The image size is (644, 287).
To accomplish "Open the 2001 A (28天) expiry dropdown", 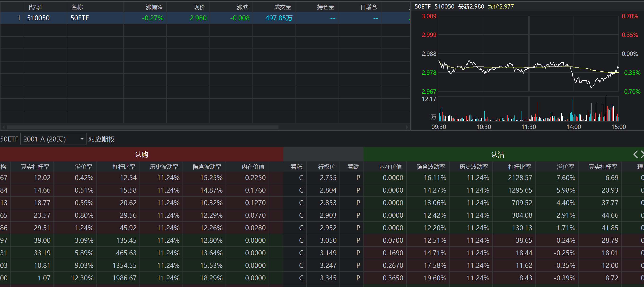I will point(53,139).
